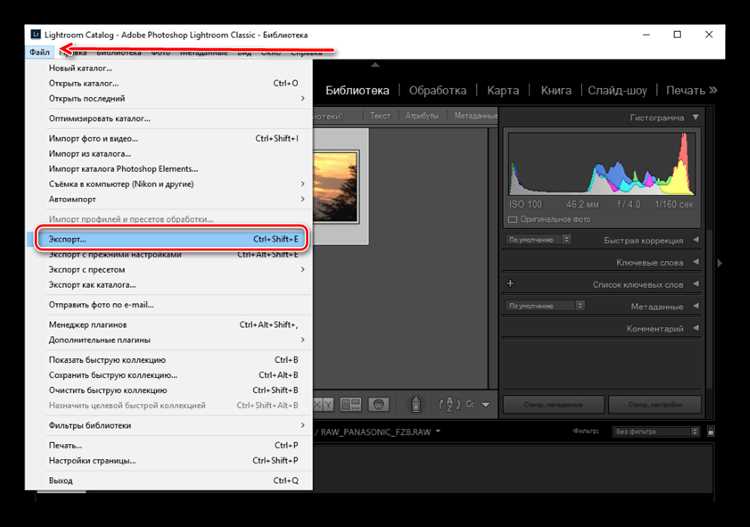Toggle the filter lock switch icon
Viewport: 750px width, 527px height.
tap(711, 431)
